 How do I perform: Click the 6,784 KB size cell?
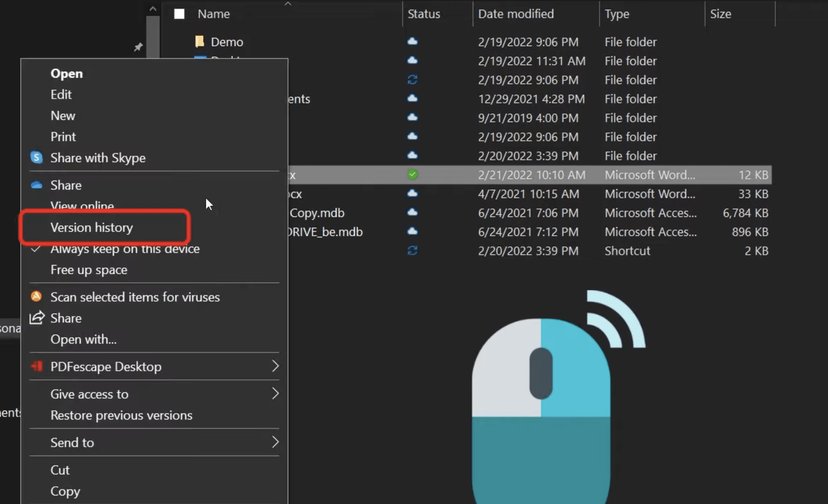(x=745, y=213)
